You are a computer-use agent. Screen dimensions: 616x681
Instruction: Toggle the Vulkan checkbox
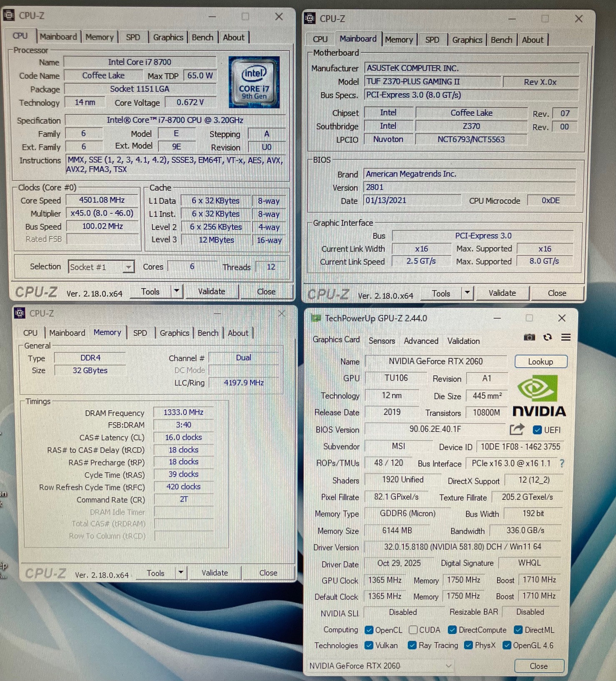pyautogui.click(x=369, y=645)
